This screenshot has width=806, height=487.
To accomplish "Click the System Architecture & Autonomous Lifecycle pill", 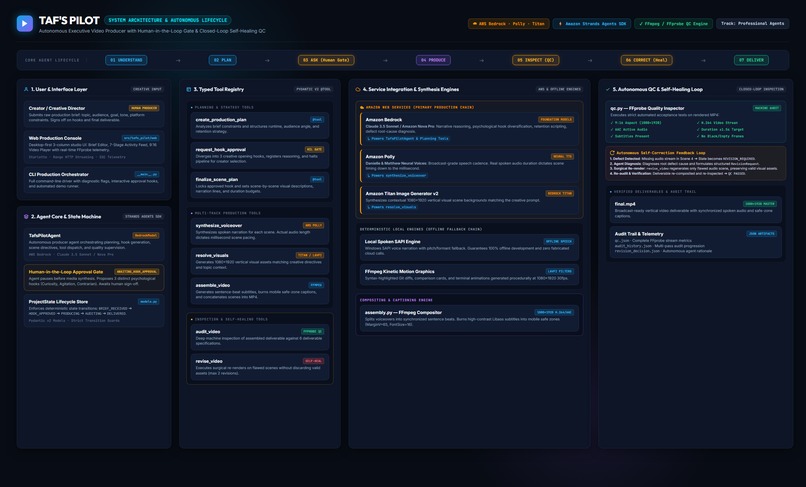I will 168,20.
